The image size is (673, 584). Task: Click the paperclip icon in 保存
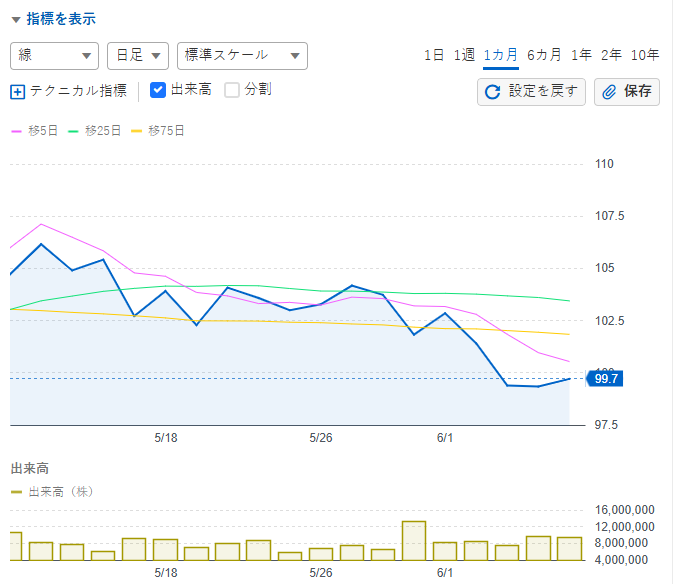point(609,92)
